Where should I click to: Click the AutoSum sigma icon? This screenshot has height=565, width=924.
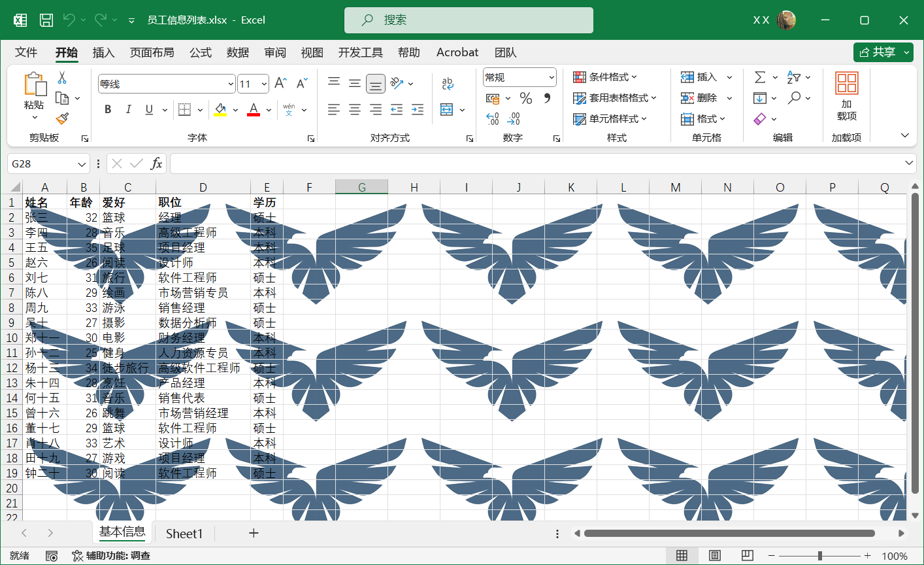tap(761, 77)
